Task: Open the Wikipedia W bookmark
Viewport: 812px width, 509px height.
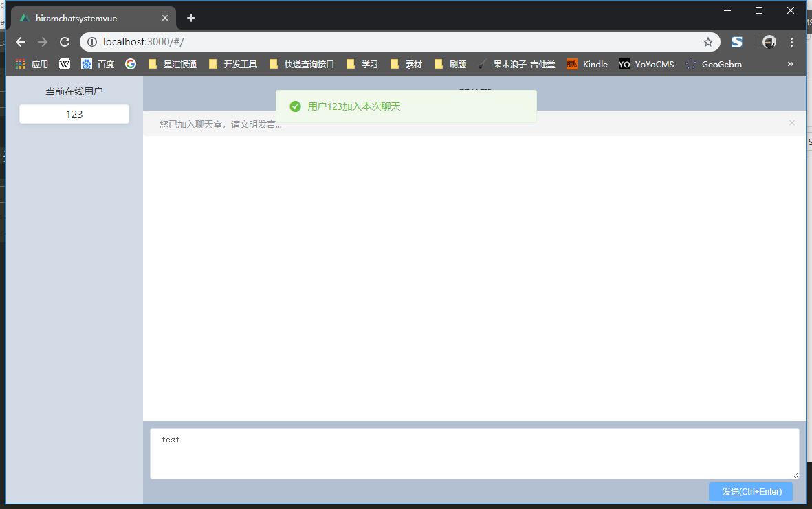Action: pos(65,64)
